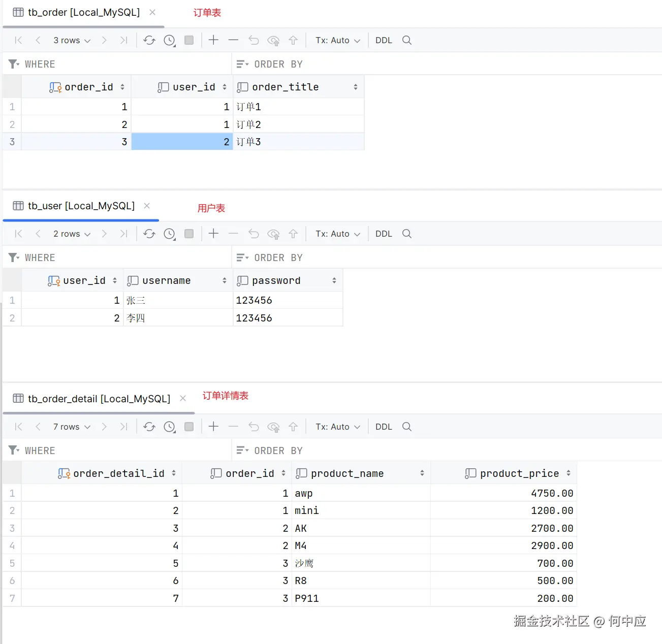The image size is (662, 644).
Task: Click the WHERE filter icon in tb_order
Action: [x=14, y=64]
